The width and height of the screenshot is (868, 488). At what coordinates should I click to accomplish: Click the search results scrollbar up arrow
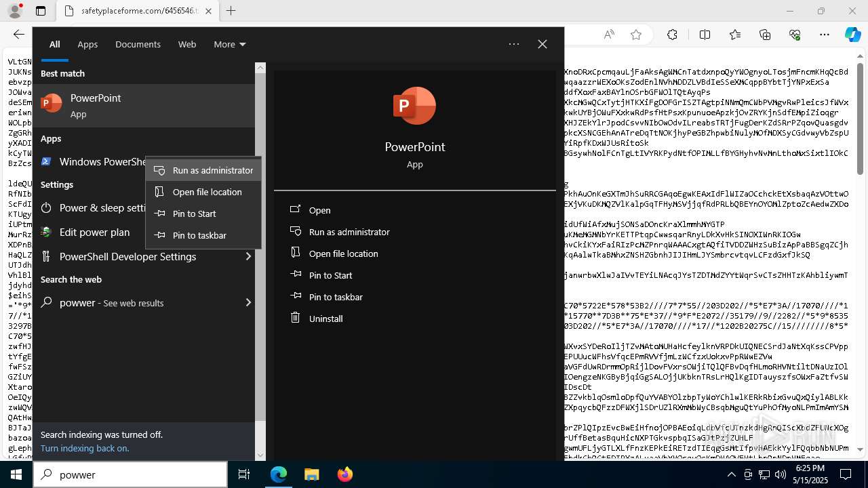[x=260, y=68]
